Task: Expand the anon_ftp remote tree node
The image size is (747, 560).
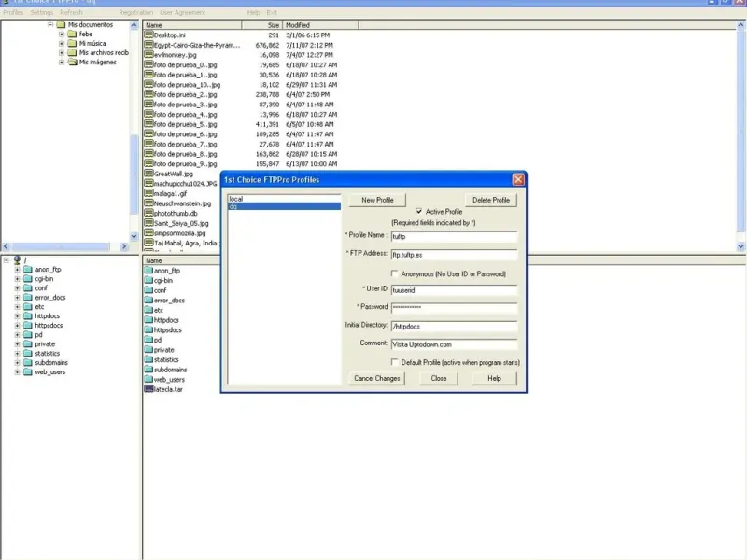Action: click(x=17, y=270)
